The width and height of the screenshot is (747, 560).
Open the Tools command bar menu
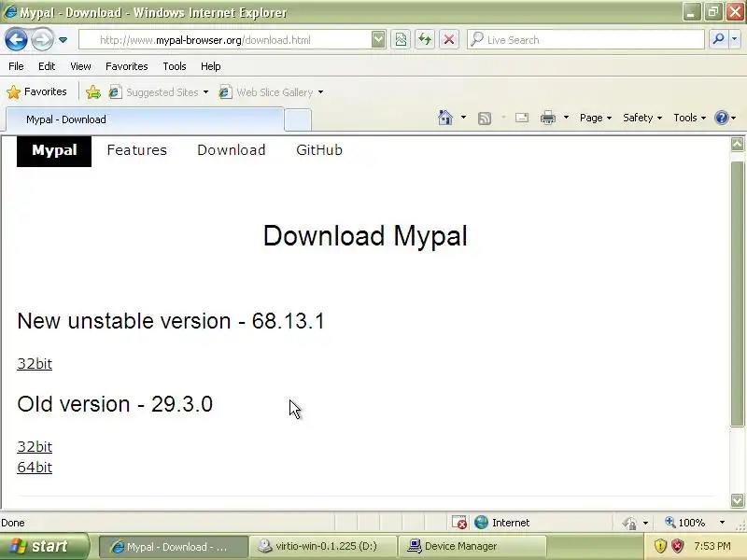pyautogui.click(x=689, y=118)
